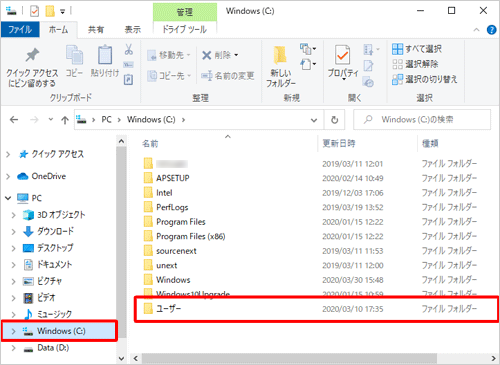Click 選択の切り替え (Invert selection)
Viewport: 500px width, 365px height.
[425, 79]
